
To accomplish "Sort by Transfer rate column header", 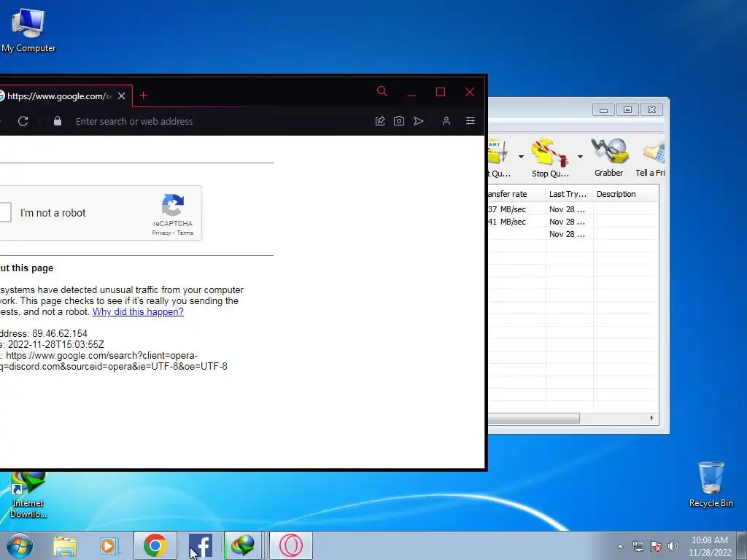I will coord(516,194).
